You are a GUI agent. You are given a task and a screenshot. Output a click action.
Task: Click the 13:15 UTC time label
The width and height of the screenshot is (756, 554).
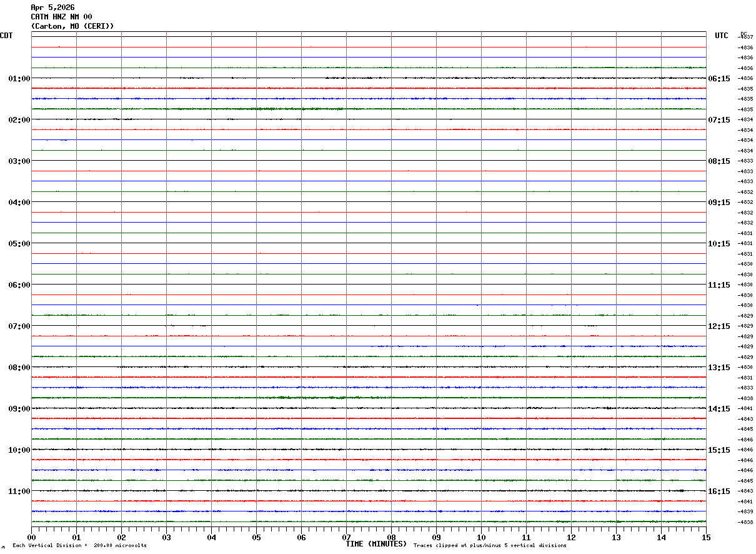719,368
